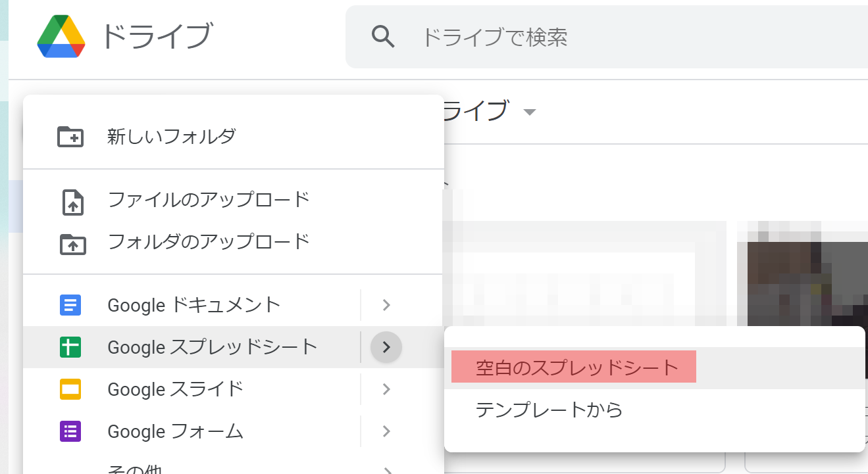Click the green Google Sheets icon
The height and width of the screenshot is (474, 868).
[70, 347]
